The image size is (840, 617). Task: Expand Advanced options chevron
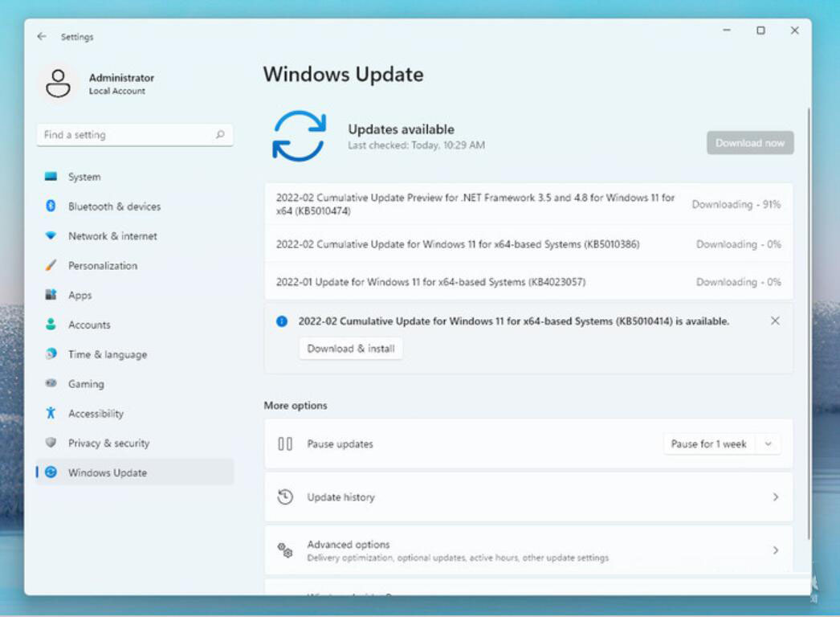click(775, 550)
